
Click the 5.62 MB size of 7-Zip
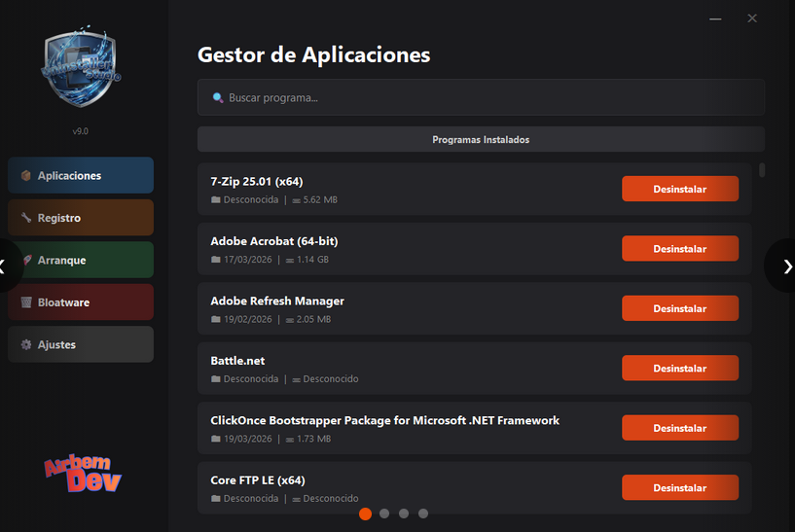tap(320, 199)
